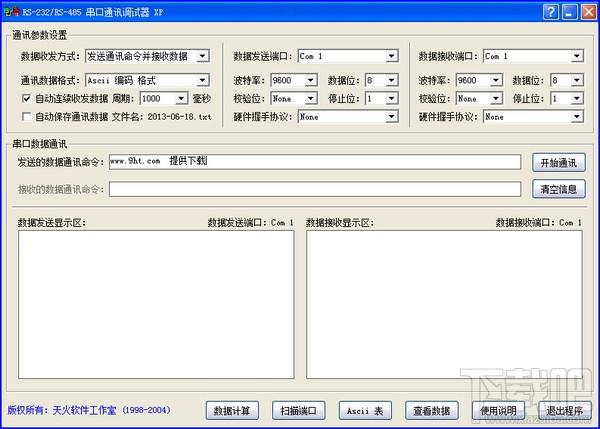Click 查看数据 button
Screen dimensions: 600x429
click(x=432, y=411)
